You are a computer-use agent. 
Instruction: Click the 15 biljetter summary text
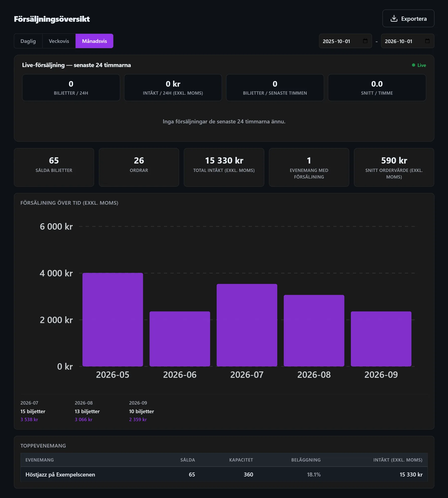(33, 411)
